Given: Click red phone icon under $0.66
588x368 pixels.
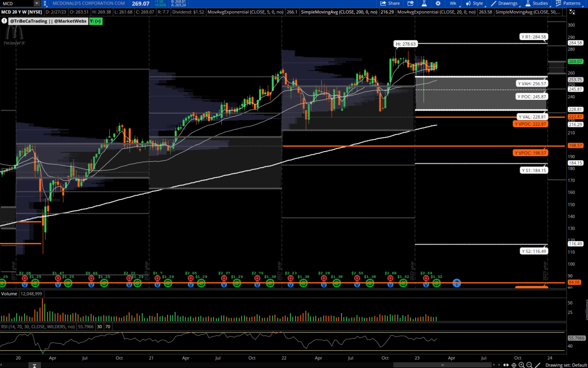Looking at the screenshot, I should pos(91,278).
